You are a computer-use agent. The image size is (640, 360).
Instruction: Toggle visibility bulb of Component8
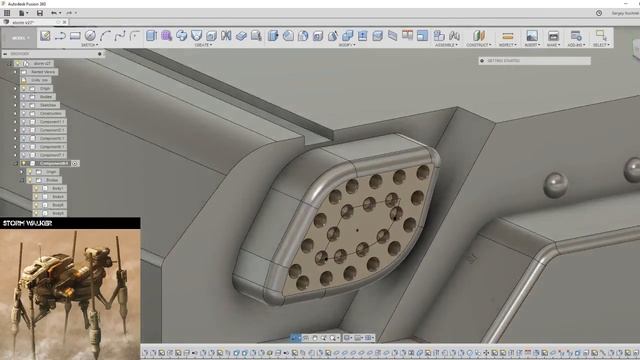coord(24,163)
